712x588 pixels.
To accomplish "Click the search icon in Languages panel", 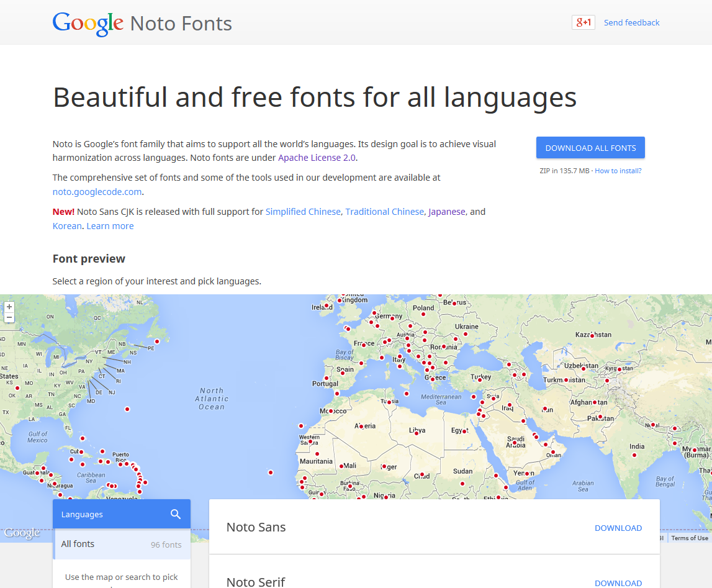I will 175,514.
